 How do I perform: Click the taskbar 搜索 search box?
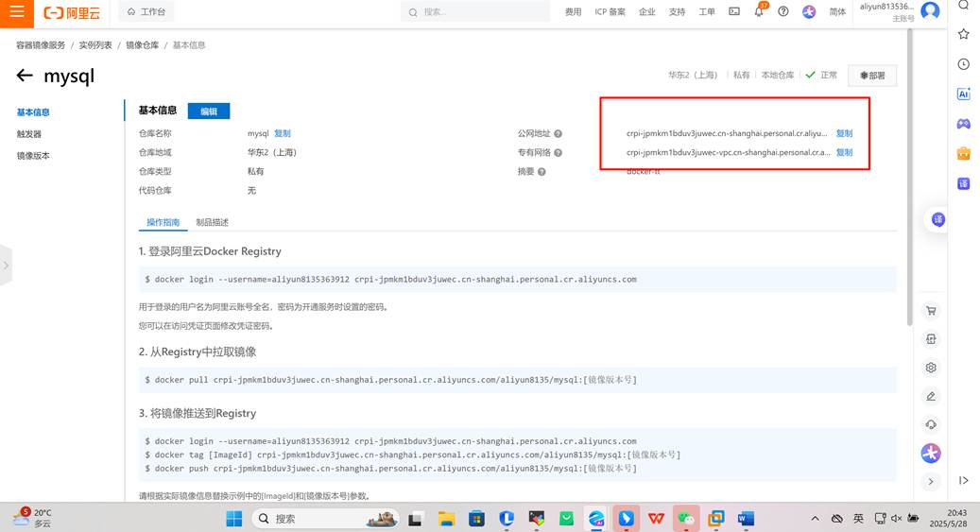click(326, 518)
